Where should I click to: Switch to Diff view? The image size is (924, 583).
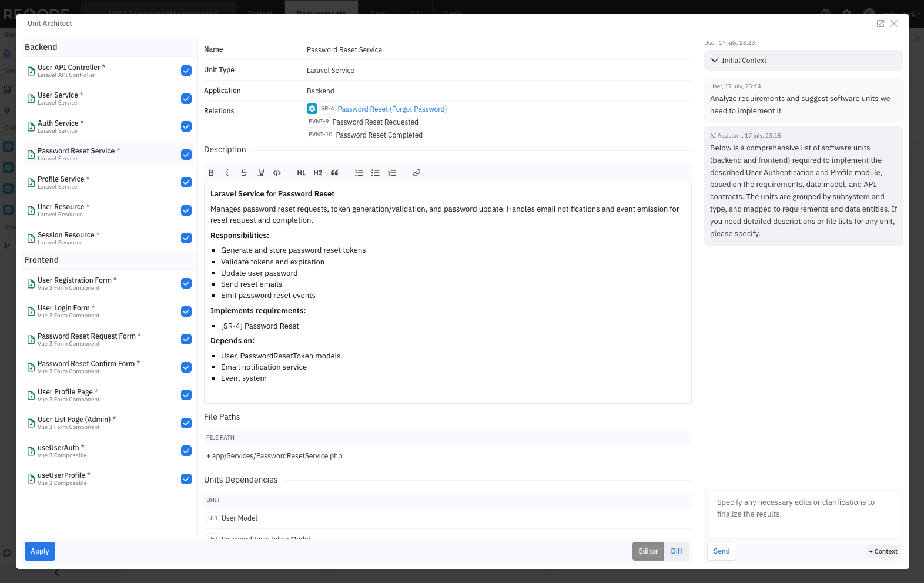point(677,551)
